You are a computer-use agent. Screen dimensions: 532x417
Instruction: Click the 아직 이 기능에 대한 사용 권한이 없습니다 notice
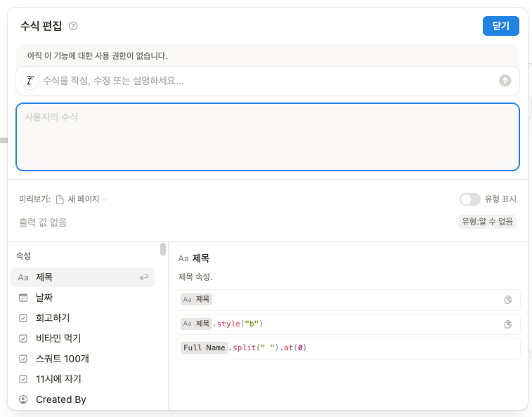98,55
